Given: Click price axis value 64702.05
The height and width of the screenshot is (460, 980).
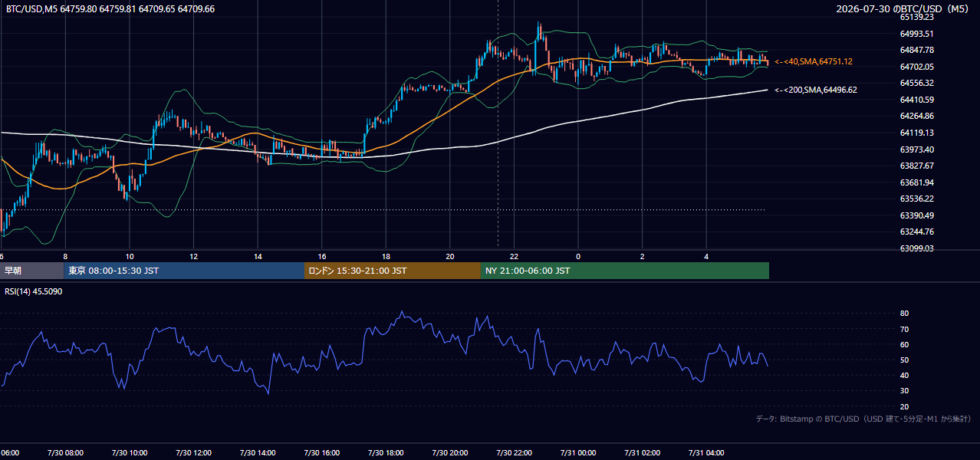Looking at the screenshot, I should point(917,67).
